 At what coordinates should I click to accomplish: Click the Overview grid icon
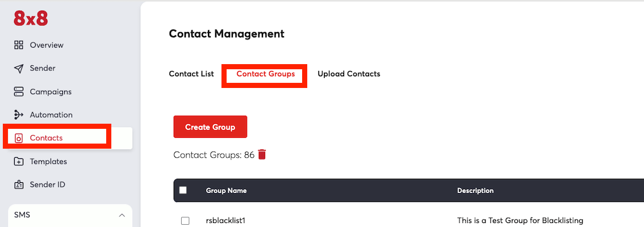pyautogui.click(x=19, y=45)
